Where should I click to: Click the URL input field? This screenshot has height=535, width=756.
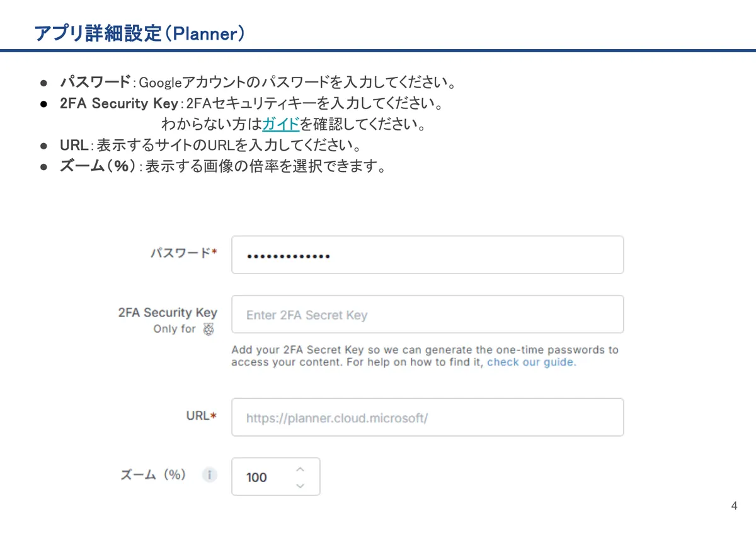pos(427,417)
